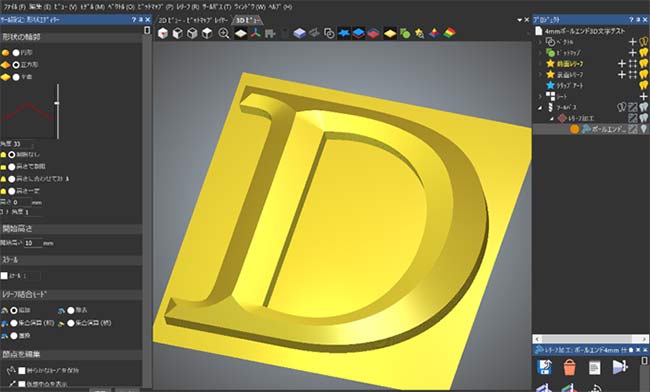650x392 pixels.
Task: Click the corner angle field showing 1
Action: (x=33, y=212)
